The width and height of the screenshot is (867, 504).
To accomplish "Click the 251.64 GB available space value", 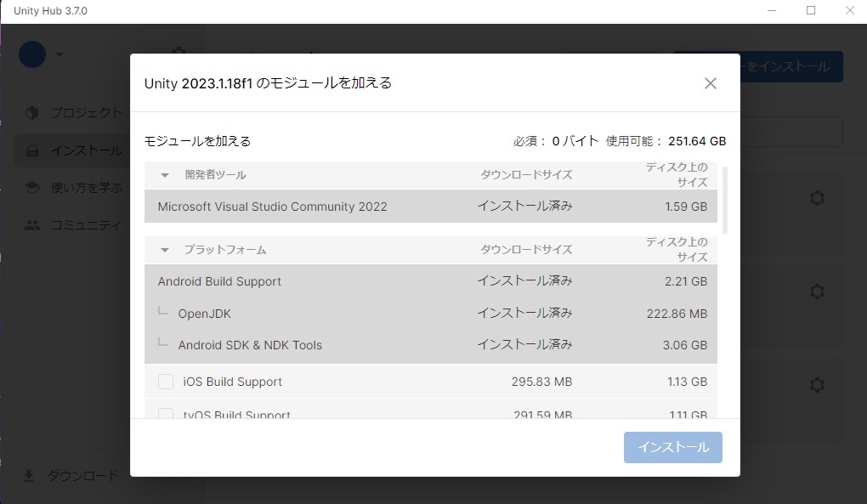I will (x=697, y=141).
